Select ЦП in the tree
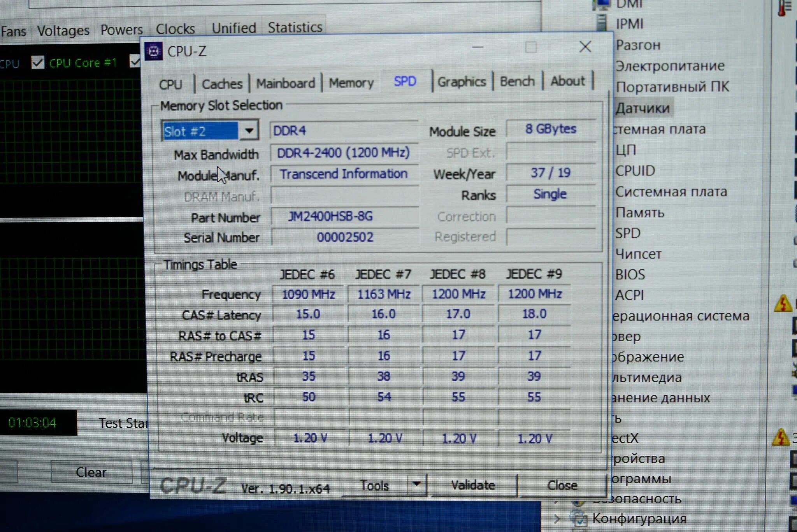The width and height of the screenshot is (797, 532). (x=626, y=150)
